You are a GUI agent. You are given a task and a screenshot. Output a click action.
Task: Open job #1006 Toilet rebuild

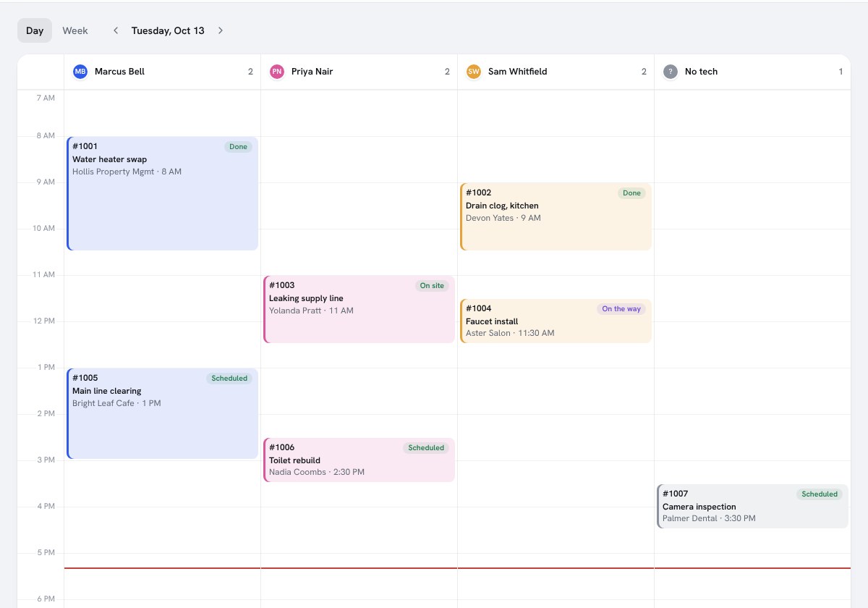(359, 460)
